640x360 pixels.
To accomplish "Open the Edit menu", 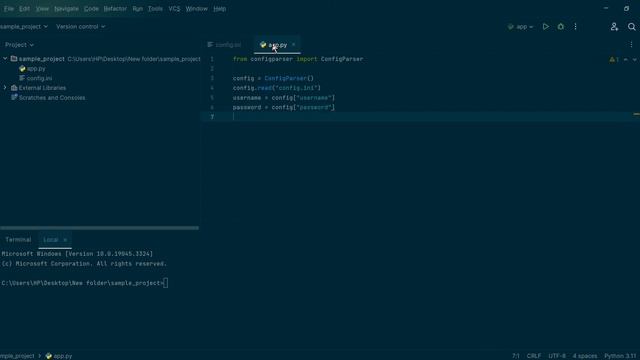I will click(24, 9).
